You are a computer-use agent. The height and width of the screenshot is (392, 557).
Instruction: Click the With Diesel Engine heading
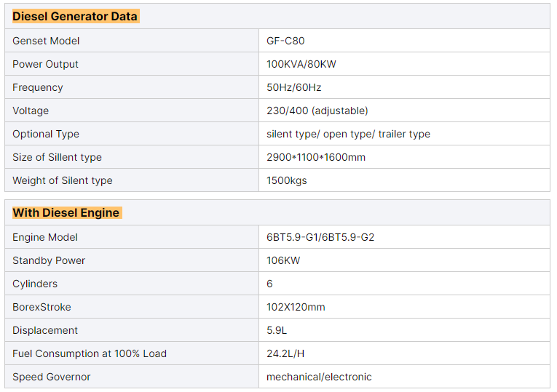pos(67,212)
